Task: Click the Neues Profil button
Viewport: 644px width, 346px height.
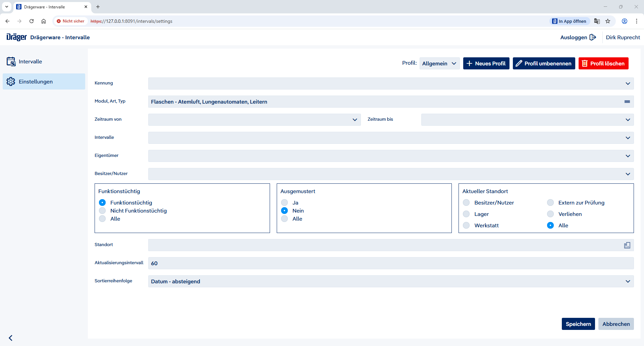Action: tap(486, 63)
